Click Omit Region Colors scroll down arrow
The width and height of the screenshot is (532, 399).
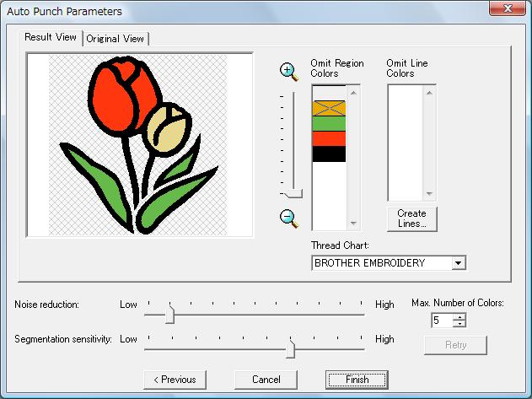point(353,223)
